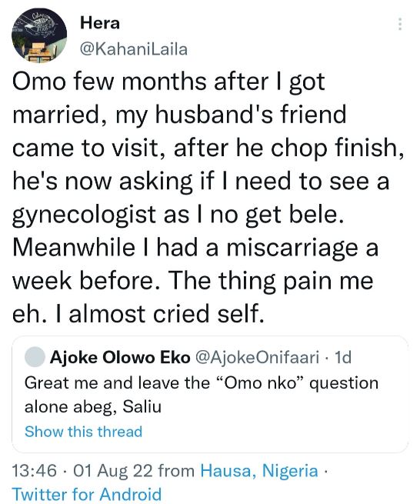
Task: Click "alone abeg, Saliu" in quoted tweet
Action: (93, 407)
